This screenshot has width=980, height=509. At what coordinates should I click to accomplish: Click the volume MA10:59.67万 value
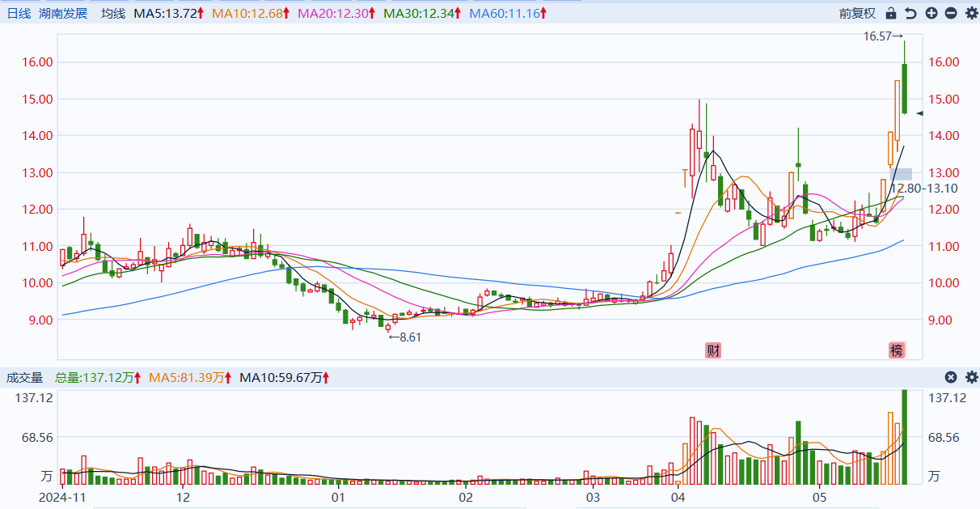tap(284, 377)
